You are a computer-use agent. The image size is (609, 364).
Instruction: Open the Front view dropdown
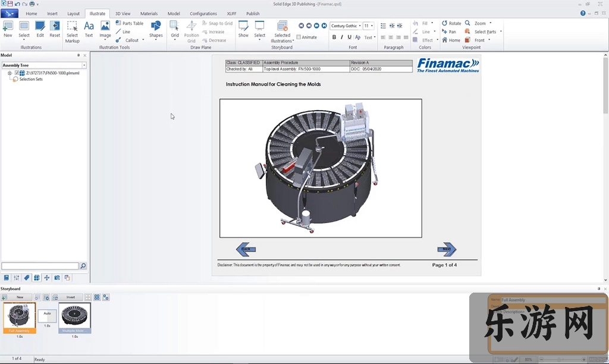point(489,40)
